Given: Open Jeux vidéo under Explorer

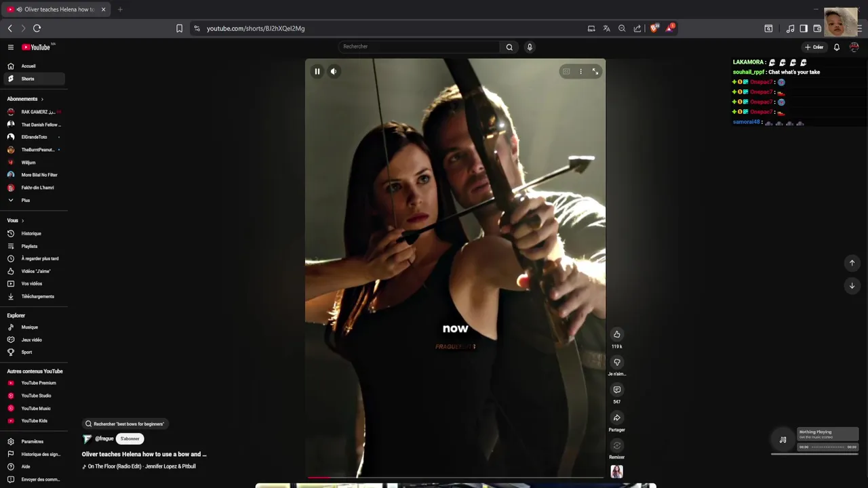Looking at the screenshot, I should pyautogui.click(x=34, y=340).
